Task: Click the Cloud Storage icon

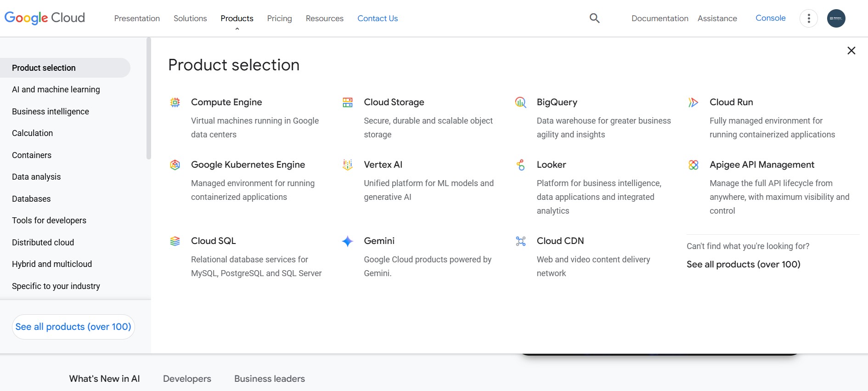Action: [x=348, y=102]
